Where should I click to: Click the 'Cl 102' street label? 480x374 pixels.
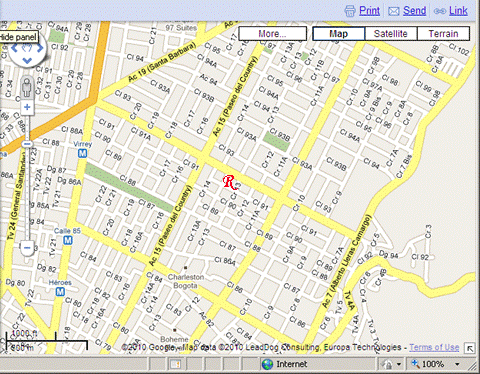(x=459, y=50)
